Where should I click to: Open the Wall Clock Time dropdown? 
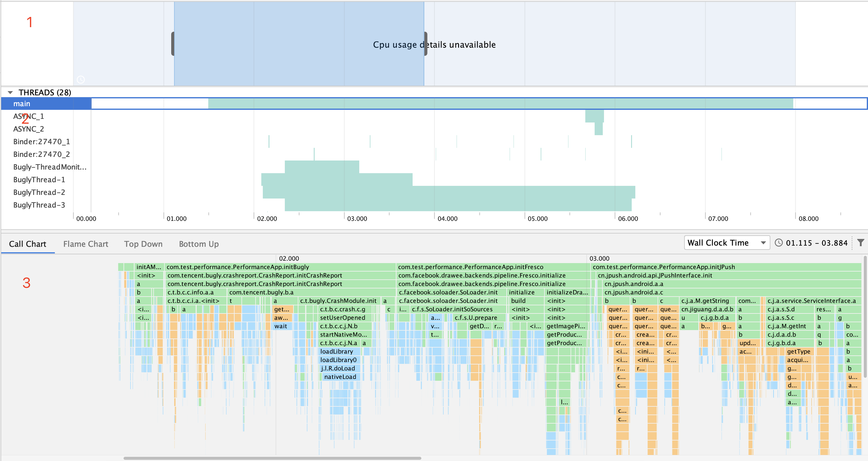pyautogui.click(x=726, y=243)
